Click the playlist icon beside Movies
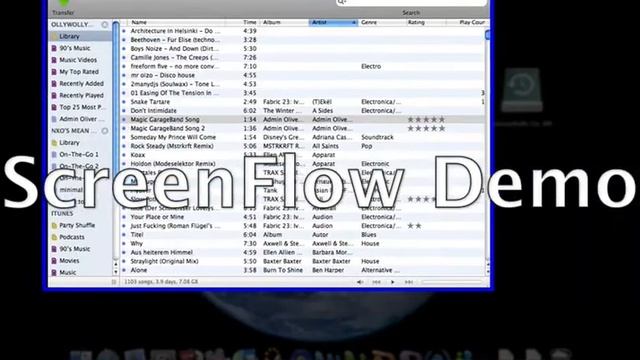The width and height of the screenshot is (640, 360). 54,261
